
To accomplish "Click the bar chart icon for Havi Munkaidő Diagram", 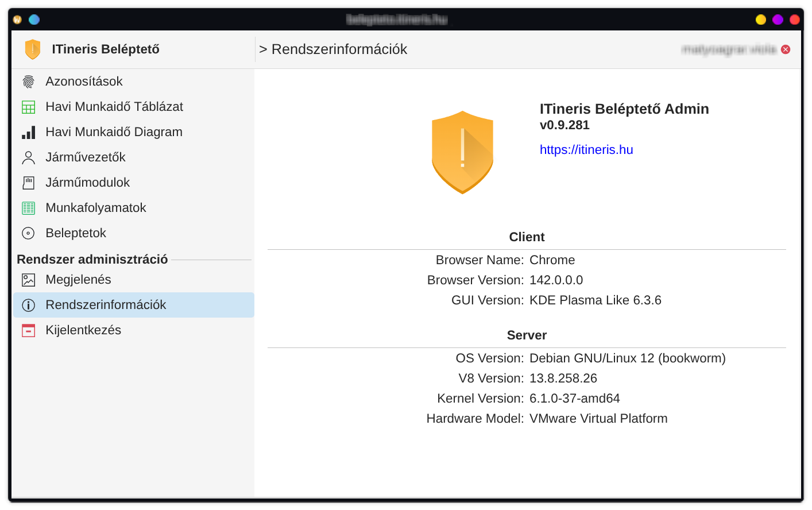I will coord(28,132).
